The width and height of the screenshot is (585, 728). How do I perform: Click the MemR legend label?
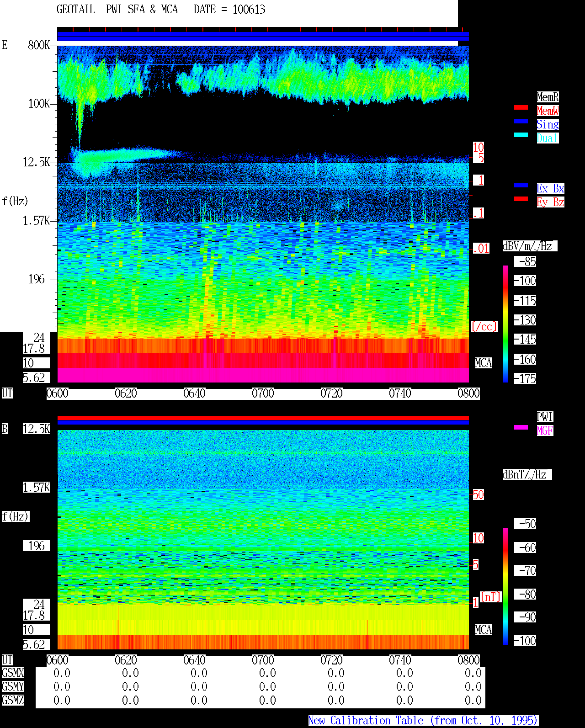coord(548,97)
